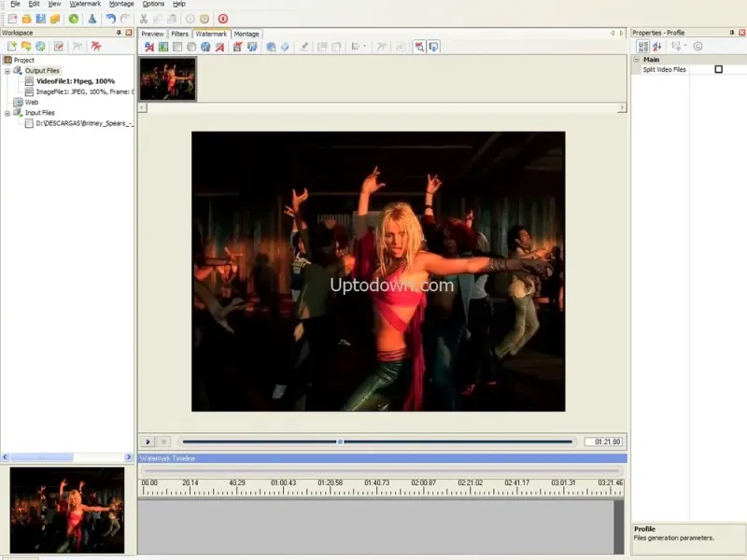Click the video seek slider handle
The height and width of the screenshot is (560, 747).
pyautogui.click(x=340, y=441)
